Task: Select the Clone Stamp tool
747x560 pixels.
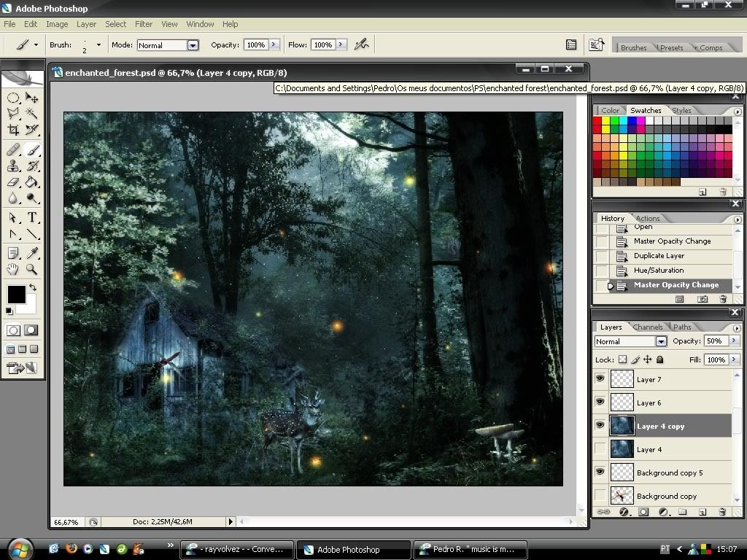Action: coord(13,166)
